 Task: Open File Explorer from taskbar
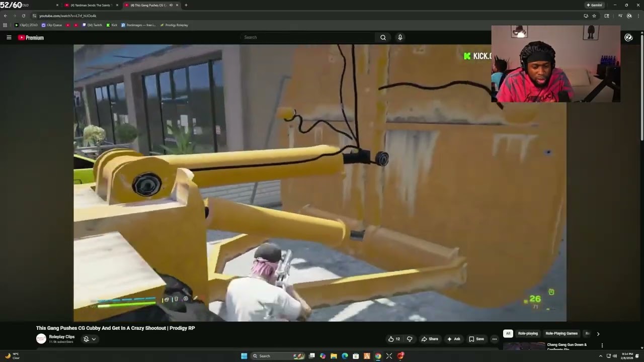point(334,356)
